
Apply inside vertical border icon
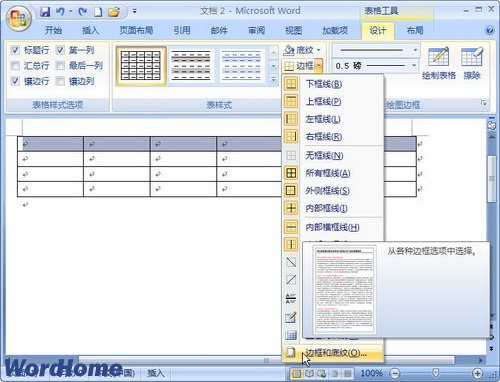point(291,245)
